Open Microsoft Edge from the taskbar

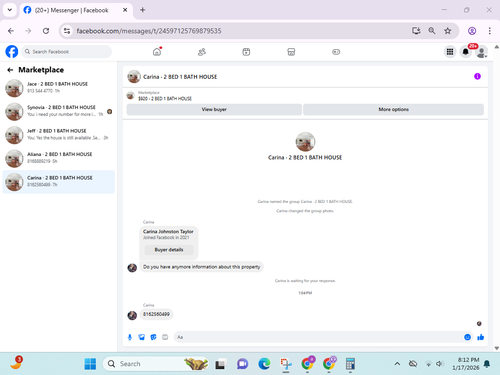(x=264, y=364)
